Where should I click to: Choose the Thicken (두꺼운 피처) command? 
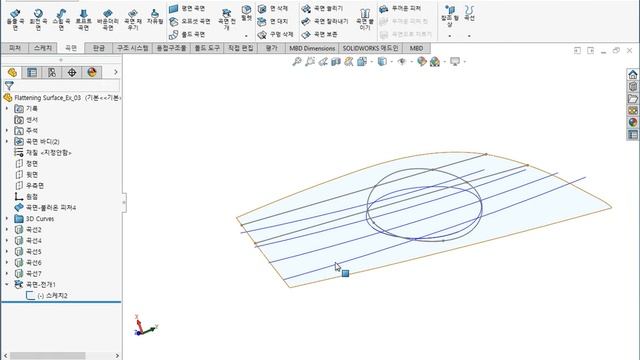400,8
